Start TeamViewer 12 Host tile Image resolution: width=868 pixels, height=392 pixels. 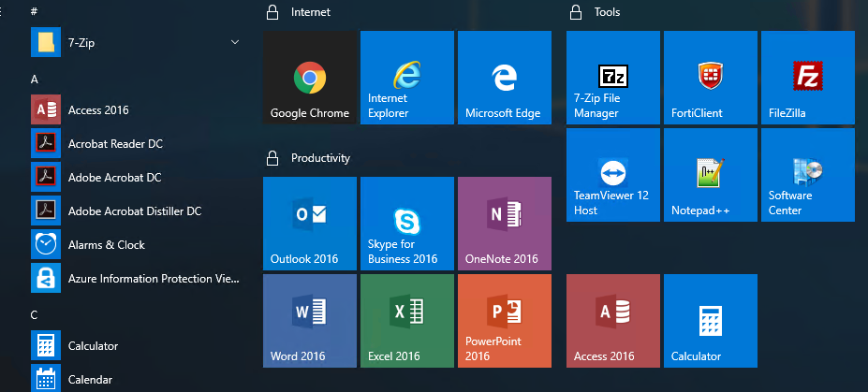coord(612,175)
